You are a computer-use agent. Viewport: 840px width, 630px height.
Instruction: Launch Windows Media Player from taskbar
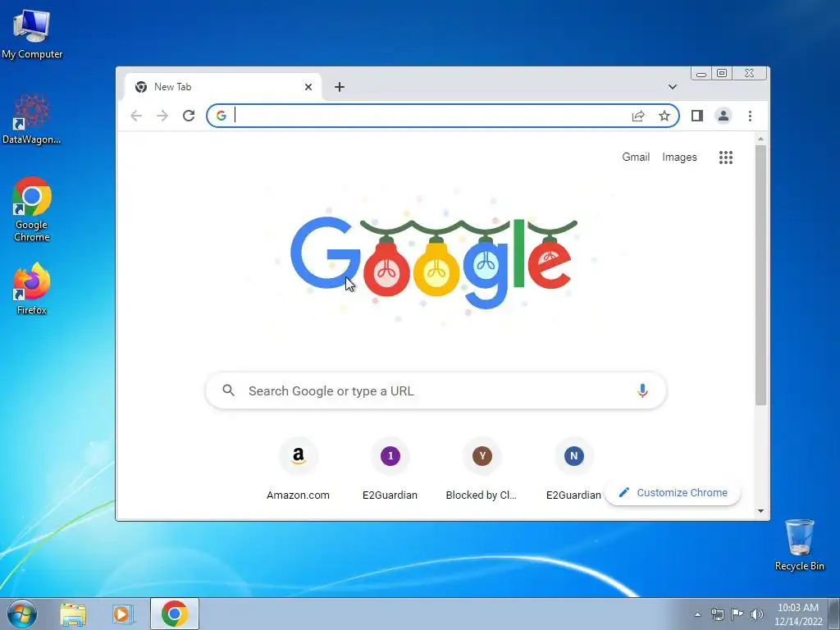point(123,614)
